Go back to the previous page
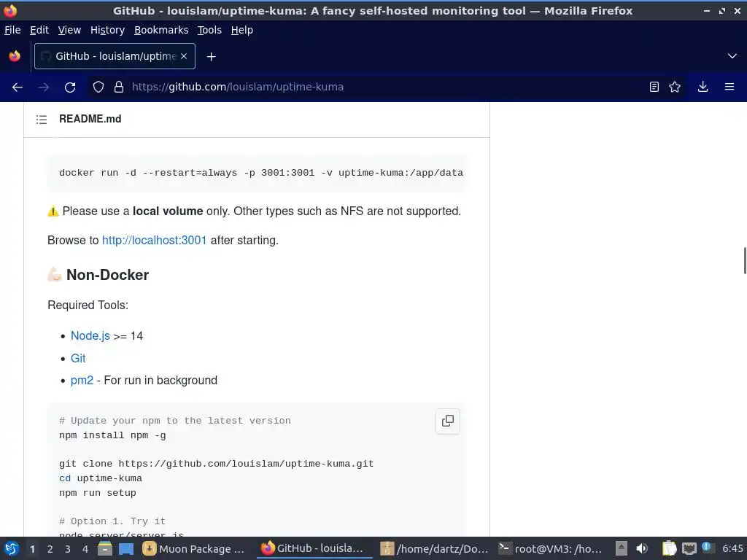747x560 pixels. [18, 87]
